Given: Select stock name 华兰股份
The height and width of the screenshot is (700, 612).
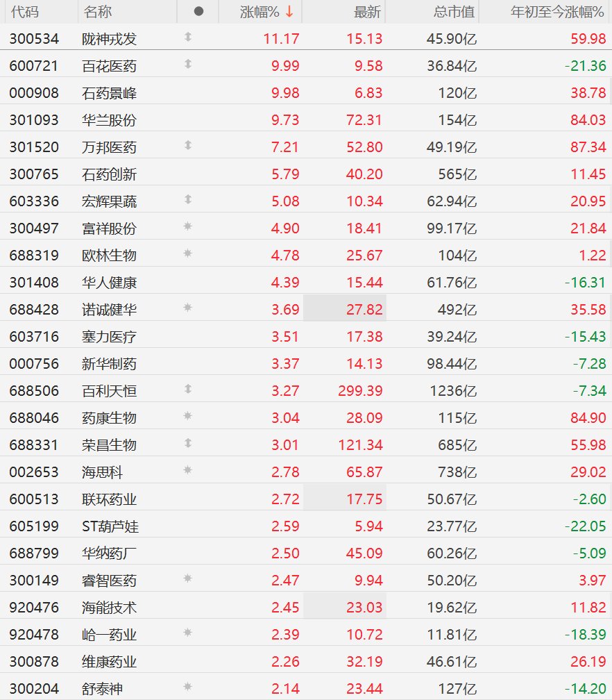Looking at the screenshot, I should (110, 120).
